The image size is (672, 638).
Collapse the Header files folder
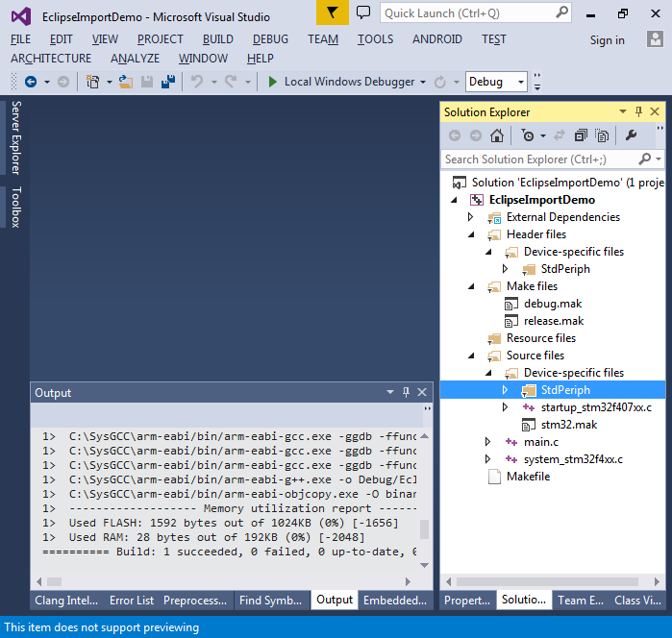point(471,234)
